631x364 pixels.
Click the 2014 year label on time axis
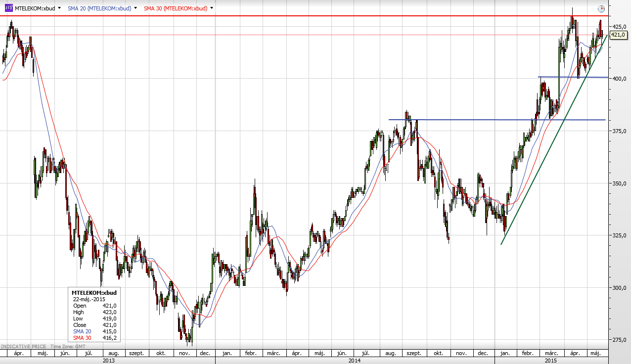point(354,361)
